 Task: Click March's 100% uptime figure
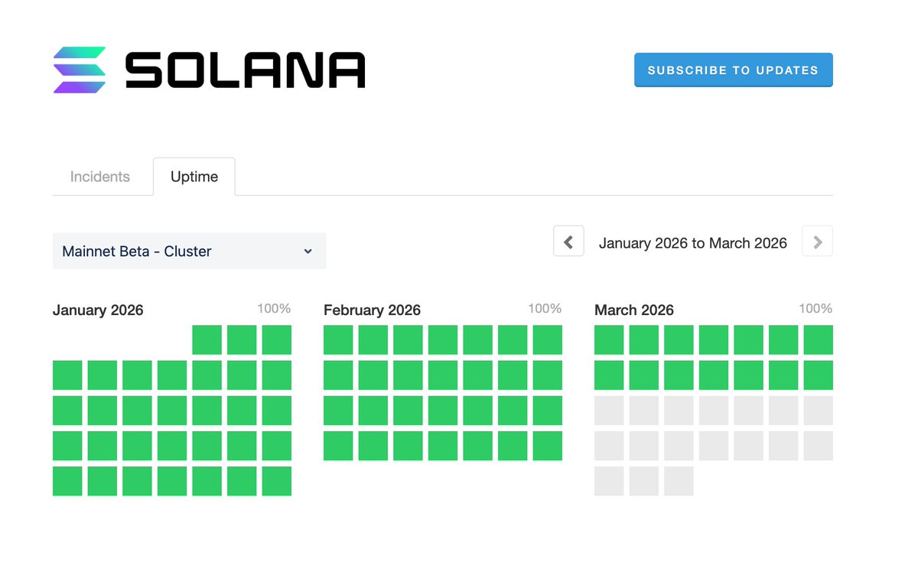coord(815,308)
